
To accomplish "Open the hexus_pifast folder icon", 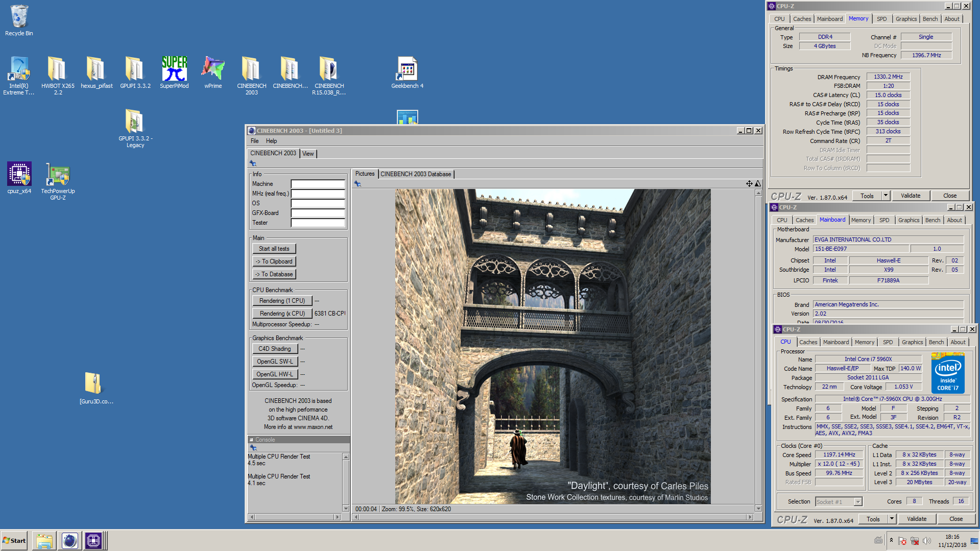I will (x=97, y=73).
